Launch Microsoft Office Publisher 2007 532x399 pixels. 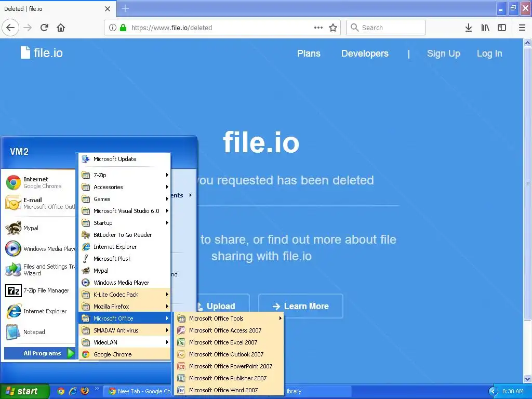coord(230,378)
